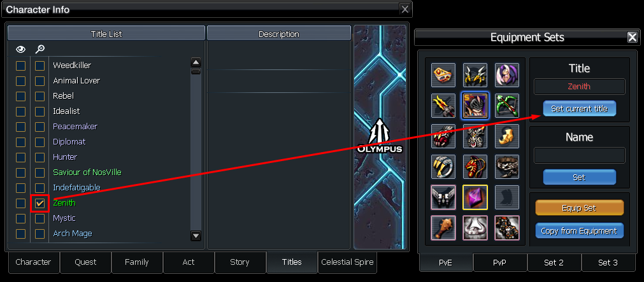Switch to the Celestial Spire tab
Image resolution: width=644 pixels, height=282 pixels.
point(347,262)
